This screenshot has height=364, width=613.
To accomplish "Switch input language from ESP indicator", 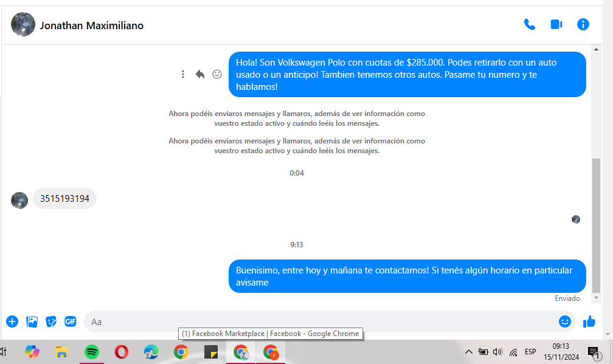I will coord(530,352).
